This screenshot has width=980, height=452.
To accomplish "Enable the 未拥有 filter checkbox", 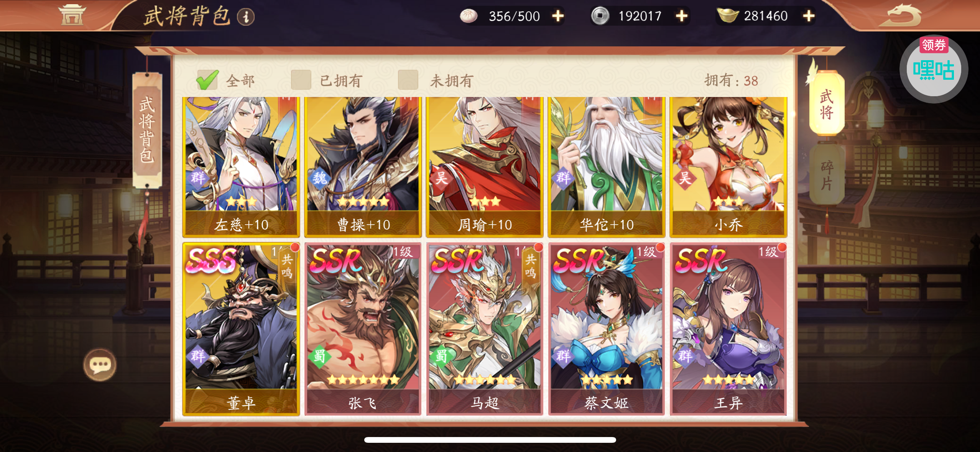I will (x=408, y=80).
